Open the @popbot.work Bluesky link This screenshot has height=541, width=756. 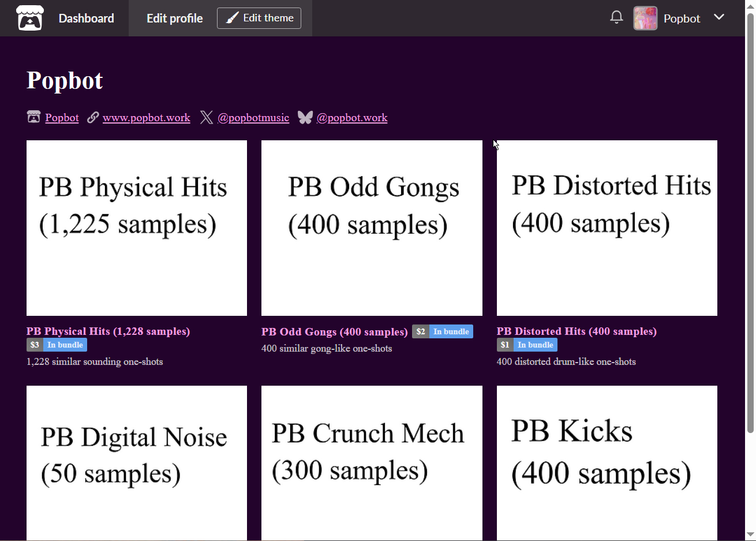point(351,118)
